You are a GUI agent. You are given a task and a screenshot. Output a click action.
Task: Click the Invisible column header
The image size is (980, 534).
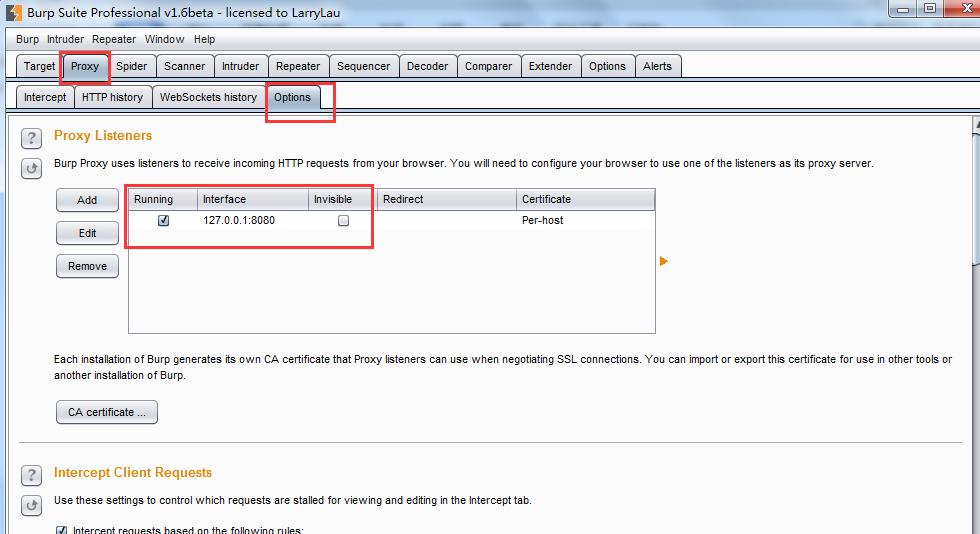(x=343, y=199)
